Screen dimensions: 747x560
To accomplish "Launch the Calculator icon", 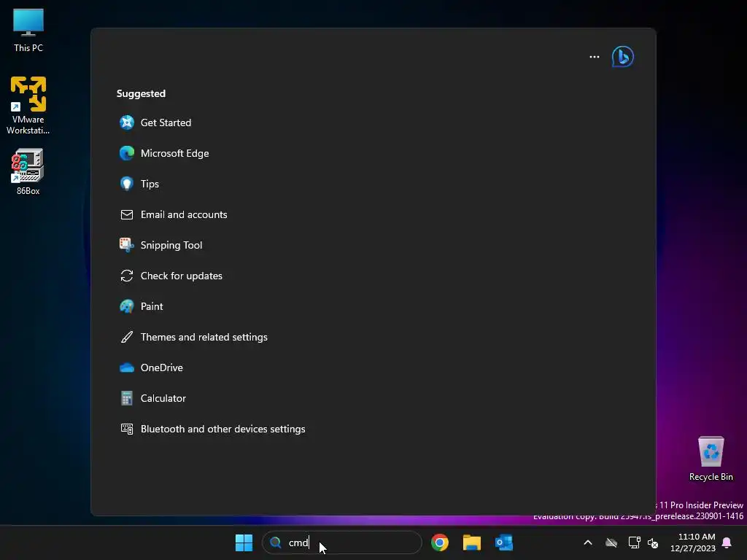I will pyautogui.click(x=127, y=398).
